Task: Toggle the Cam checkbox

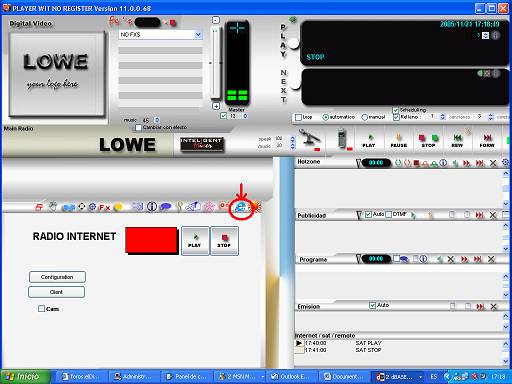Action: click(41, 309)
